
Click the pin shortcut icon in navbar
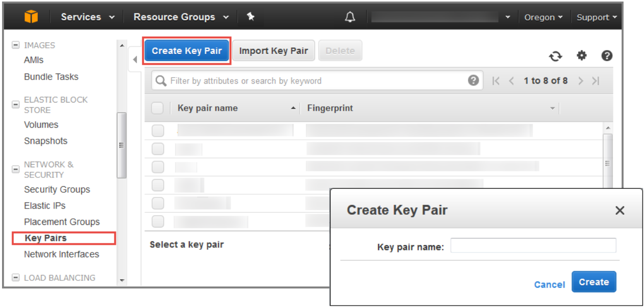251,17
